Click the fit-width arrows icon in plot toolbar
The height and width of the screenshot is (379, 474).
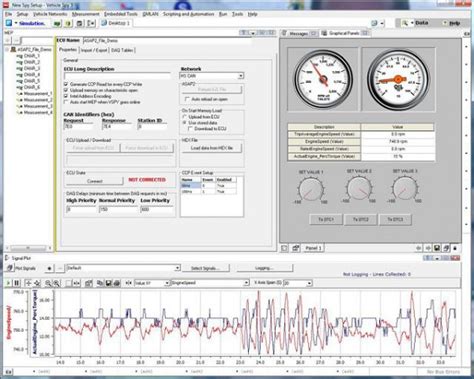click(76, 283)
